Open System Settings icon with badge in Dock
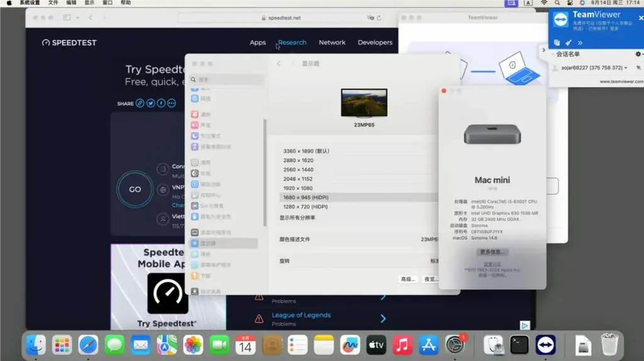The image size is (644, 361). tap(455, 345)
